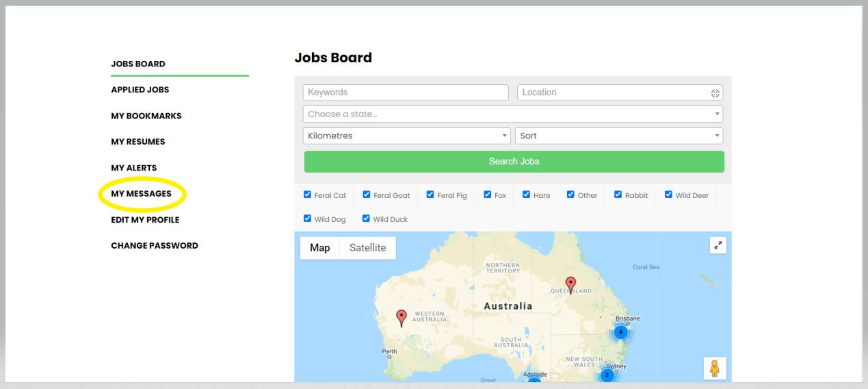Click the red map pin in Queensland
The width and height of the screenshot is (868, 389).
(570, 284)
